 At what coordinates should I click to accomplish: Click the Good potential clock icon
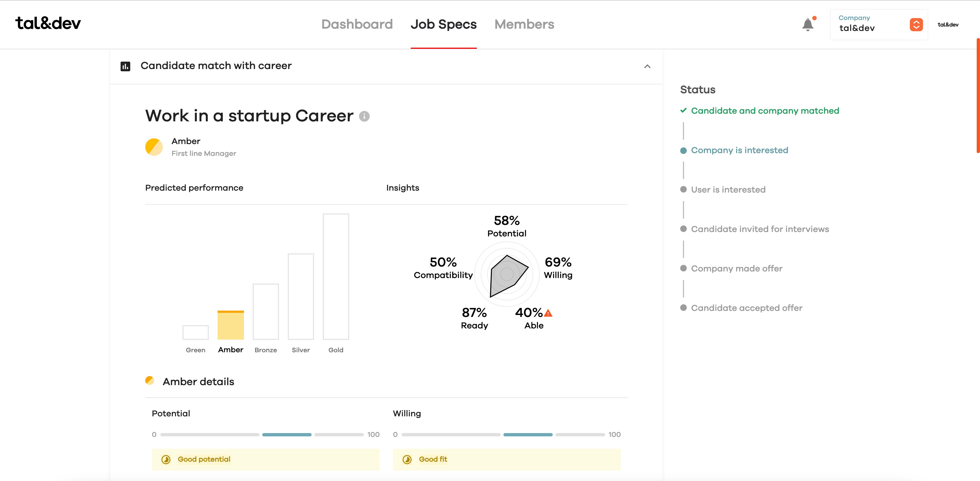[x=166, y=459]
